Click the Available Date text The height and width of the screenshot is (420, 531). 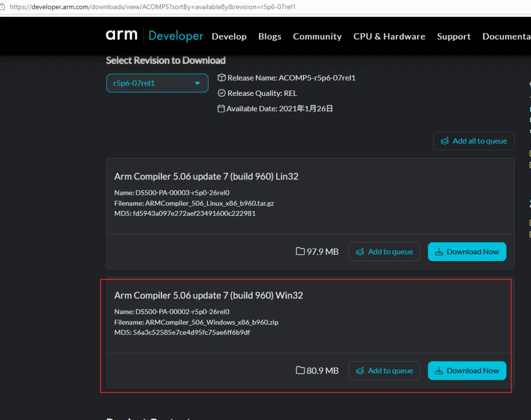click(279, 109)
